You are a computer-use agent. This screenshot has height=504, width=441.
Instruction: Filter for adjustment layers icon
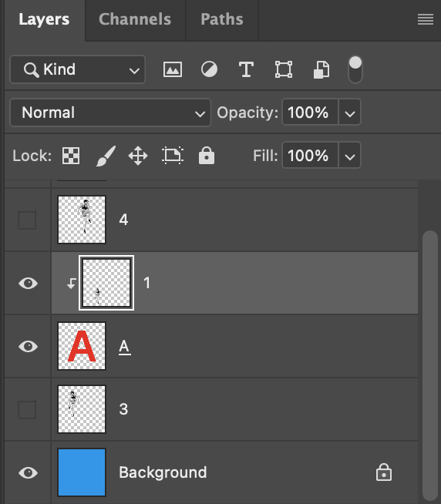[209, 69]
